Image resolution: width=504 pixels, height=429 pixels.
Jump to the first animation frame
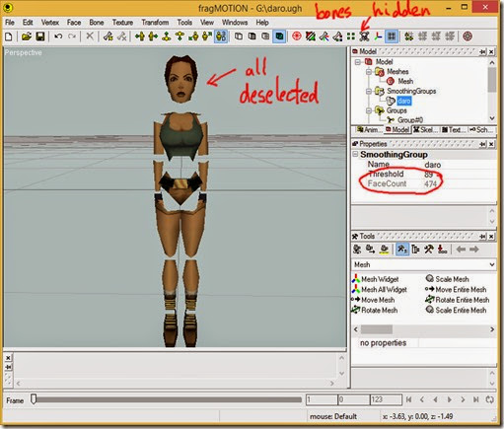click(408, 399)
